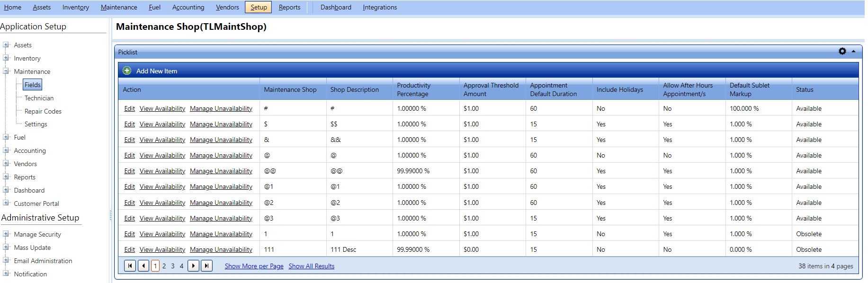Viewport: 868px width, 283px height.
Task: Collapse the Maintenance tree node
Action: pos(6,71)
